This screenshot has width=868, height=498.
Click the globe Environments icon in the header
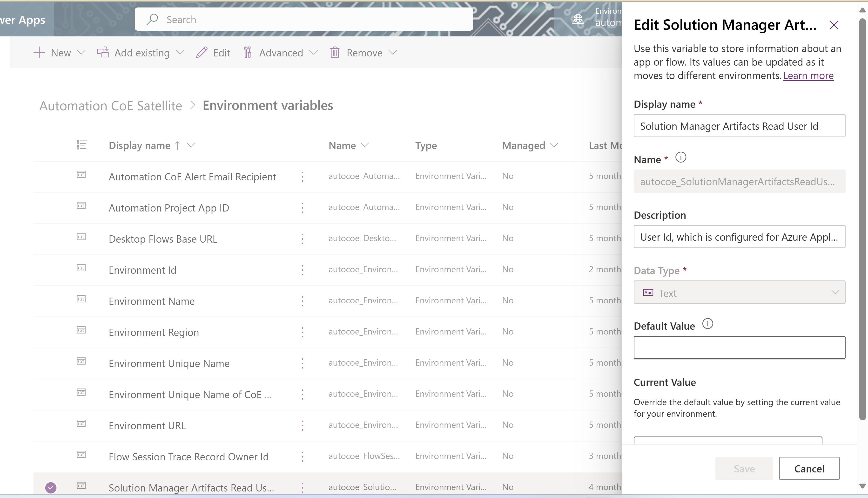tap(578, 19)
